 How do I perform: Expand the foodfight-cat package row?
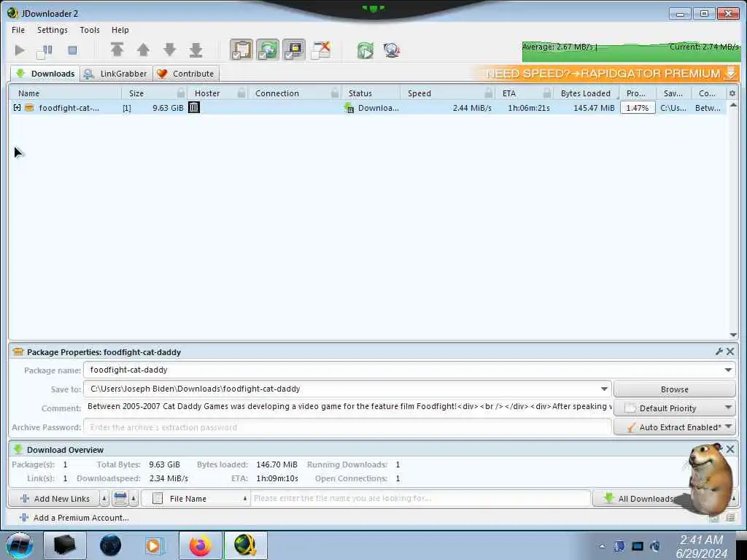pos(18,108)
